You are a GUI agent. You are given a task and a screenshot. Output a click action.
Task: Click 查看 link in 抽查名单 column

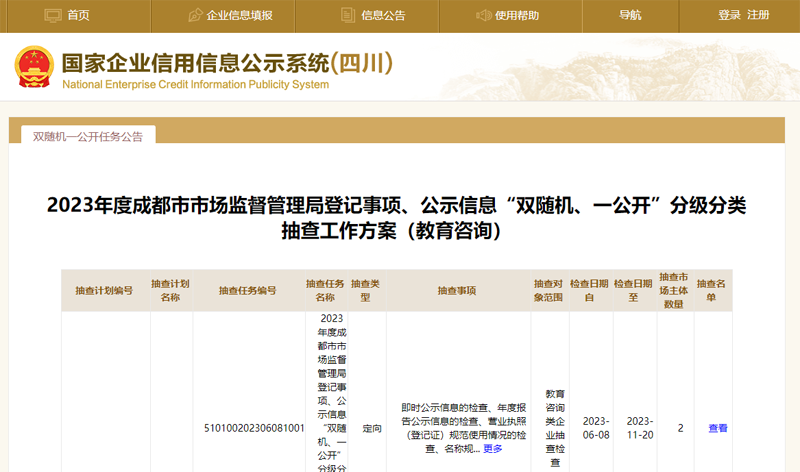(718, 428)
